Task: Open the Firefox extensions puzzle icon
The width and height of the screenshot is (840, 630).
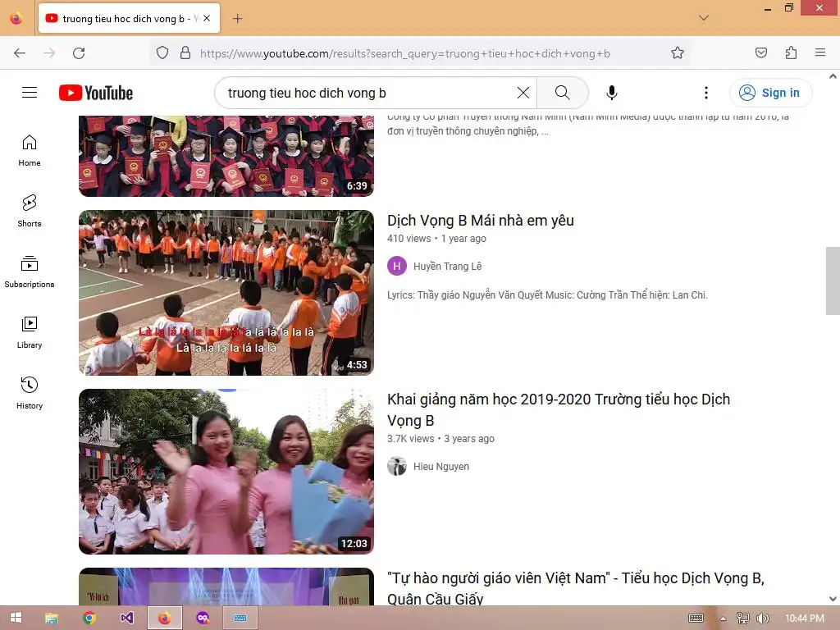Action: point(791,53)
